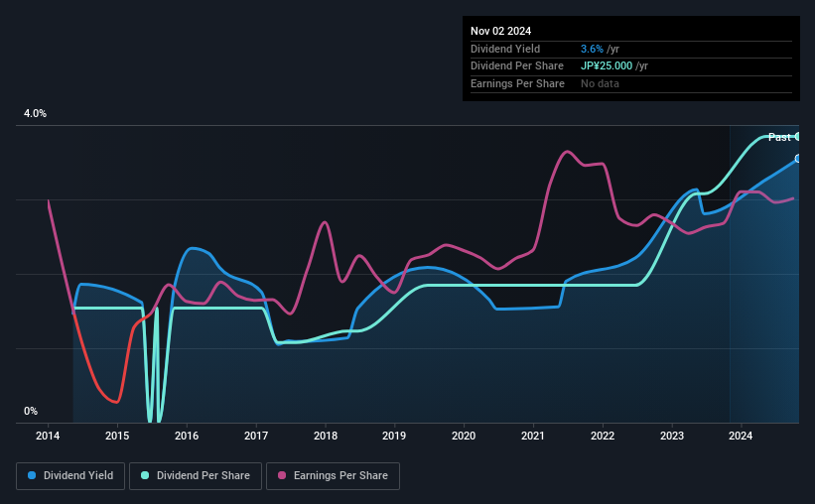Click the Dividend Per Share tooltip row label
The image size is (815, 504).
pyautogui.click(x=516, y=66)
